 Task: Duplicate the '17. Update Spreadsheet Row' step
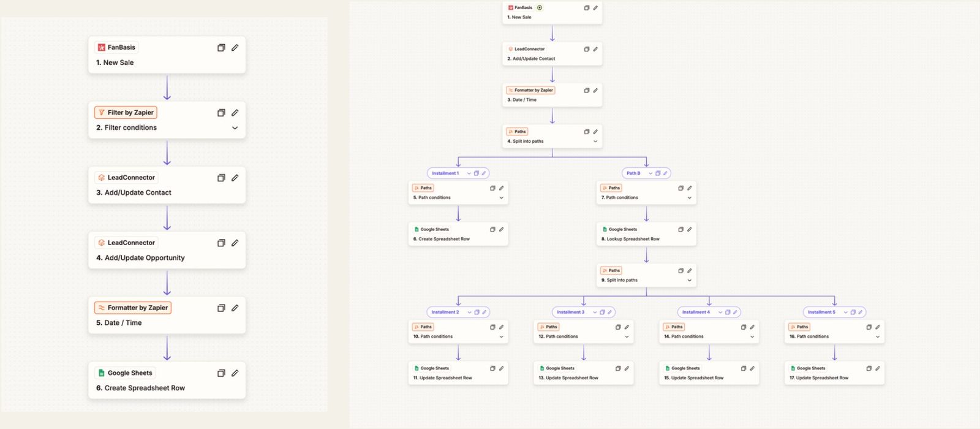point(869,368)
